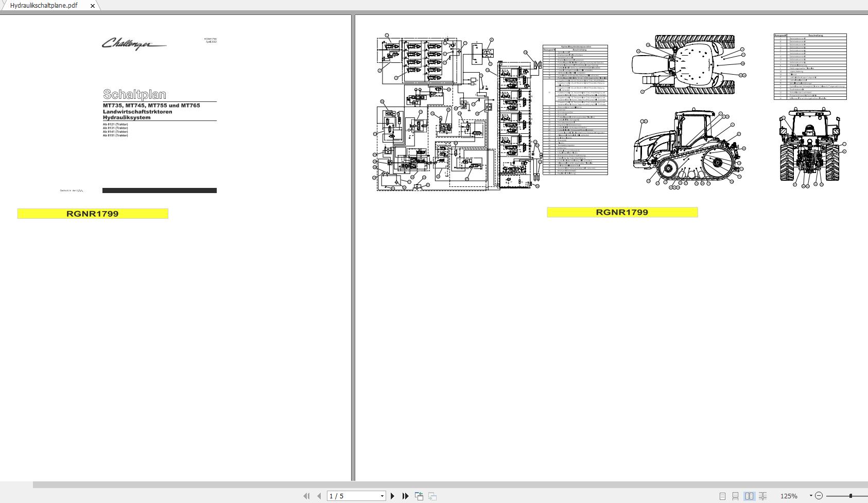Select the Hydraulikschaltplane.pdf document tab
Viewport: 868px width, 503px height.
44,6
